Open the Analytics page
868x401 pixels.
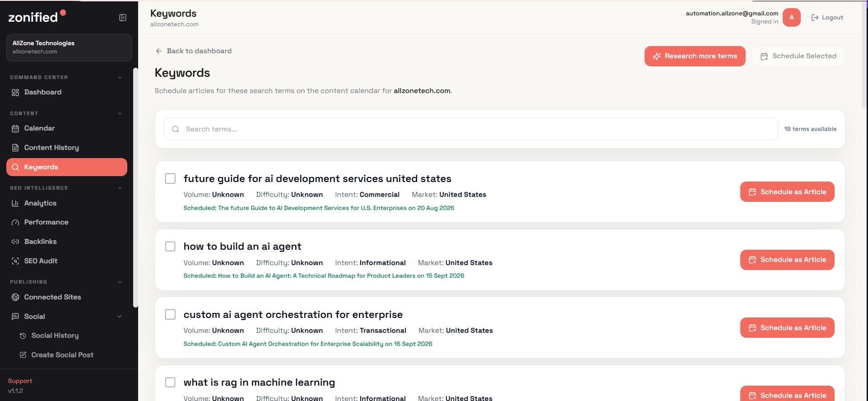67,203
